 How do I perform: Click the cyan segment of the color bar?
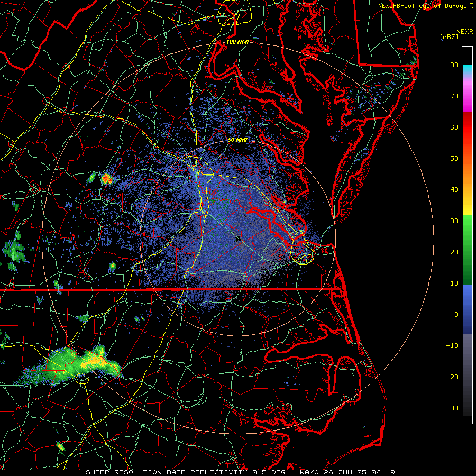click(x=467, y=69)
